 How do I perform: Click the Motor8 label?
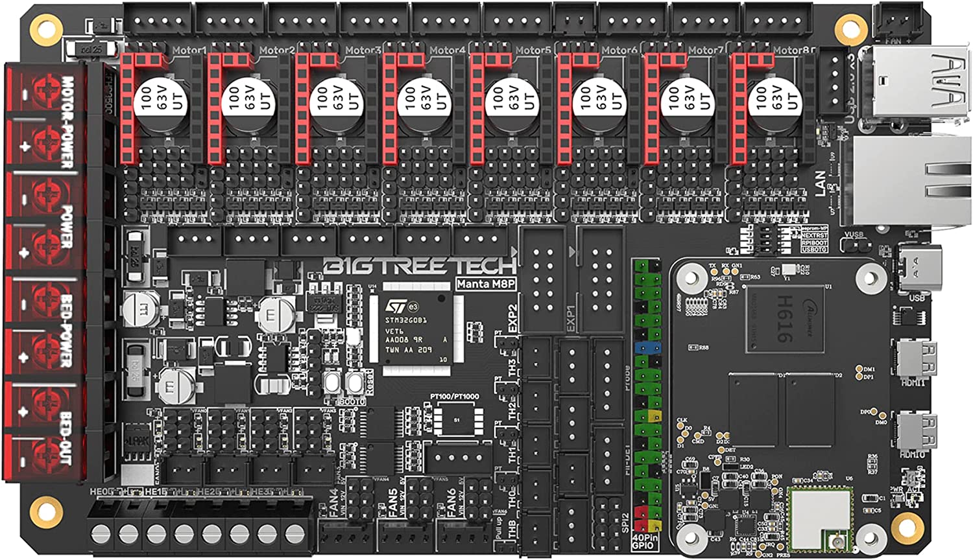pos(791,50)
